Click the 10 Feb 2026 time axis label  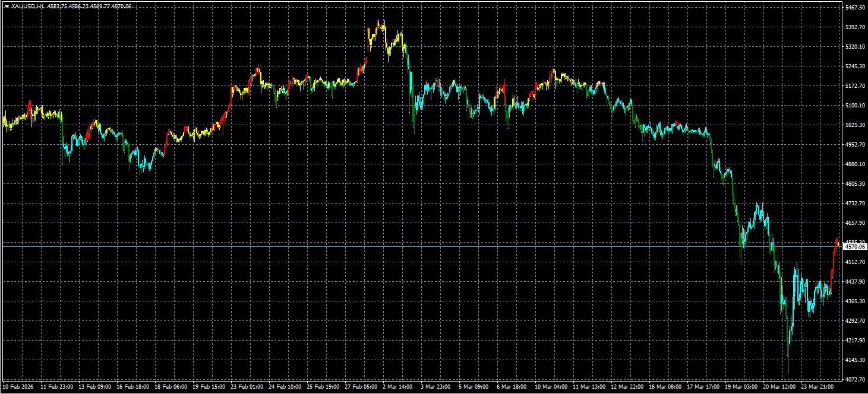(18, 387)
